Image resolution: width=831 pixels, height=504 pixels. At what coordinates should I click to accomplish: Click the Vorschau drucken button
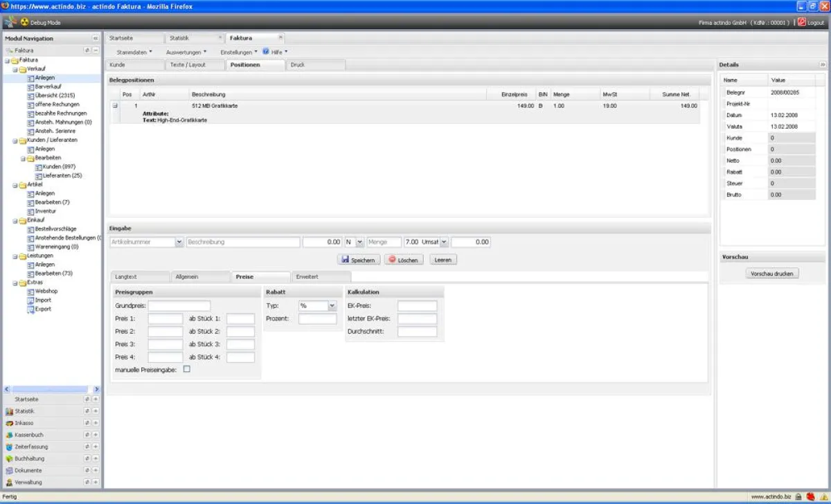point(771,273)
